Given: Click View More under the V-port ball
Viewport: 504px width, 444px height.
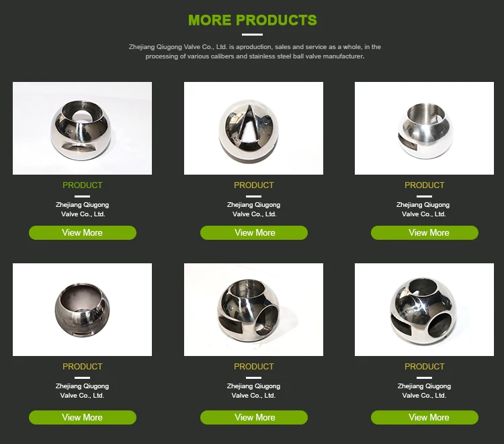Looking at the screenshot, I should pos(254,232).
